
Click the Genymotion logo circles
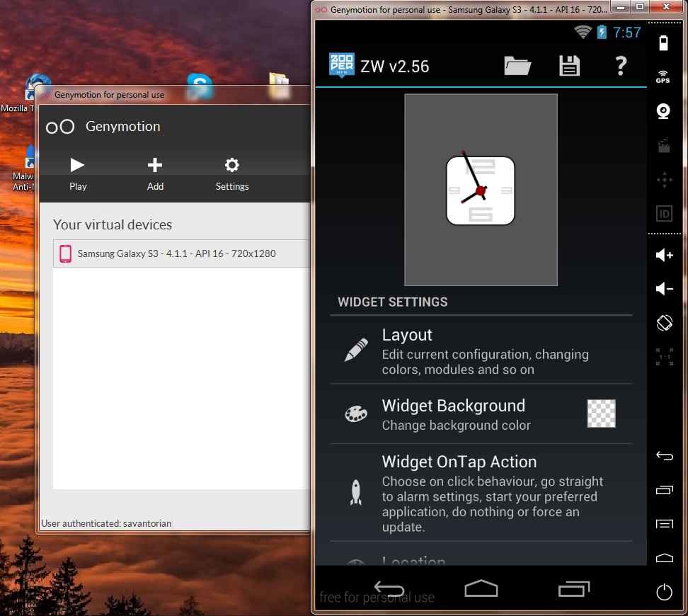[x=60, y=127]
